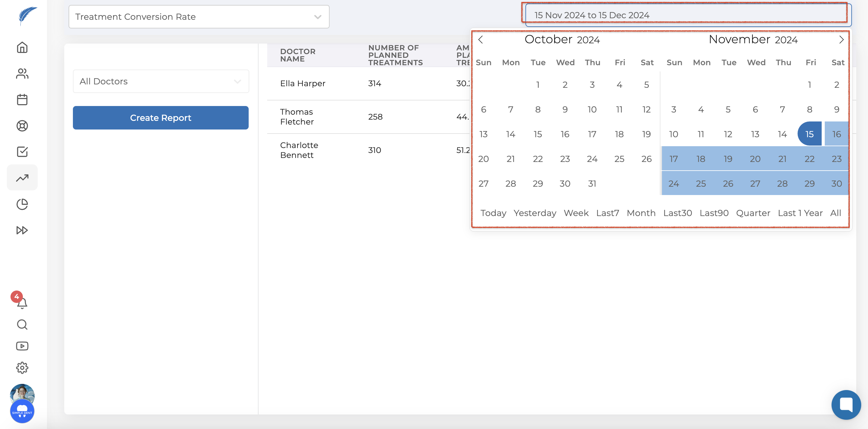Open the calendar icon in sidebar
The height and width of the screenshot is (429, 868).
[x=22, y=100]
